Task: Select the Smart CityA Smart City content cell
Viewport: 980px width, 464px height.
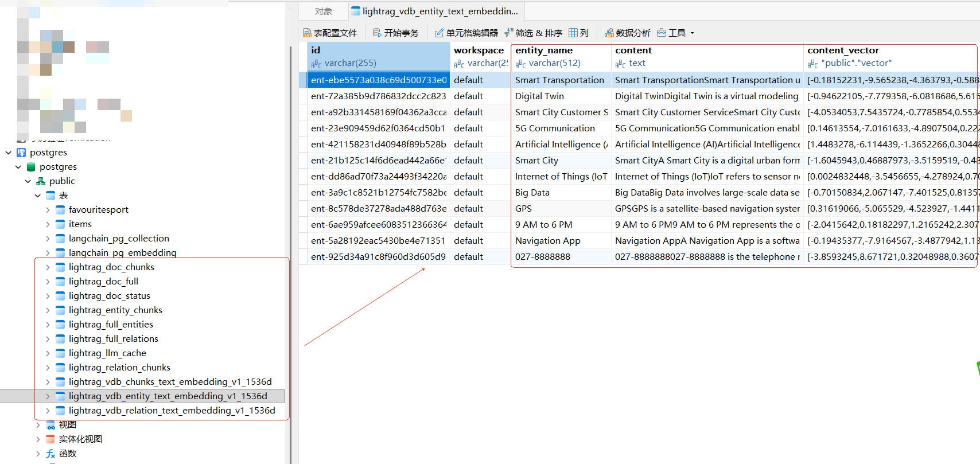Action: click(707, 161)
